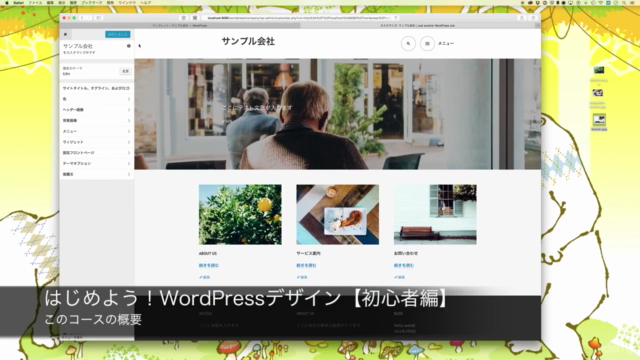Click the 続きを読む link under ABOUT US

point(209,265)
